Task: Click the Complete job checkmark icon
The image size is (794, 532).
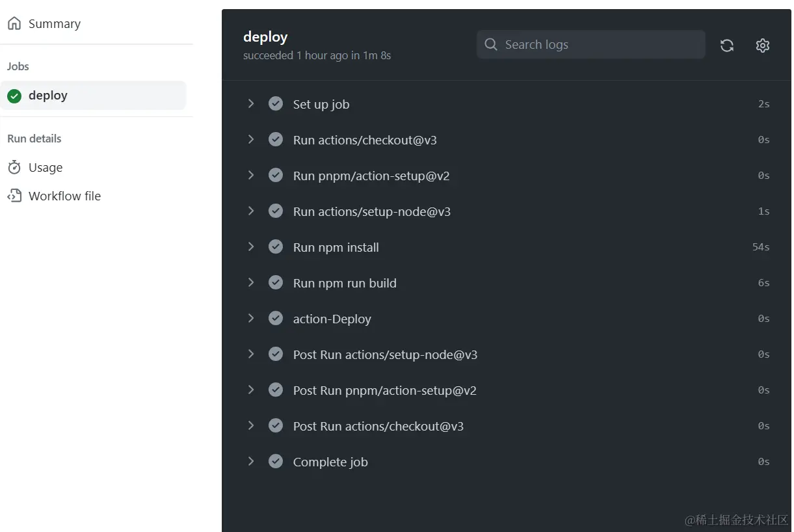Action: (276, 462)
